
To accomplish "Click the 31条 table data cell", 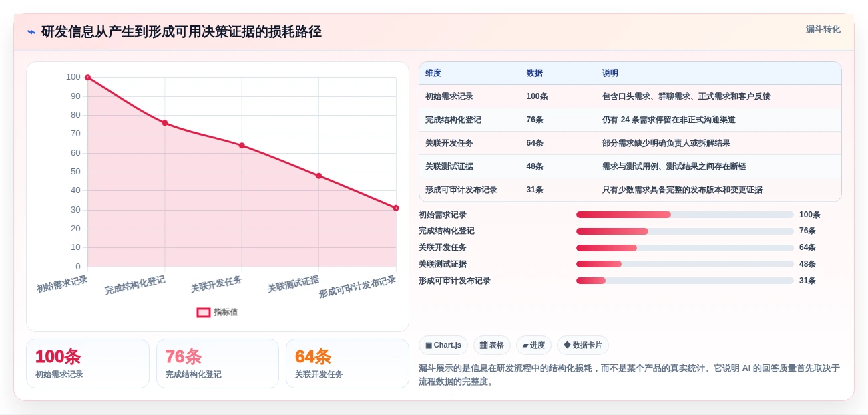I will click(535, 190).
